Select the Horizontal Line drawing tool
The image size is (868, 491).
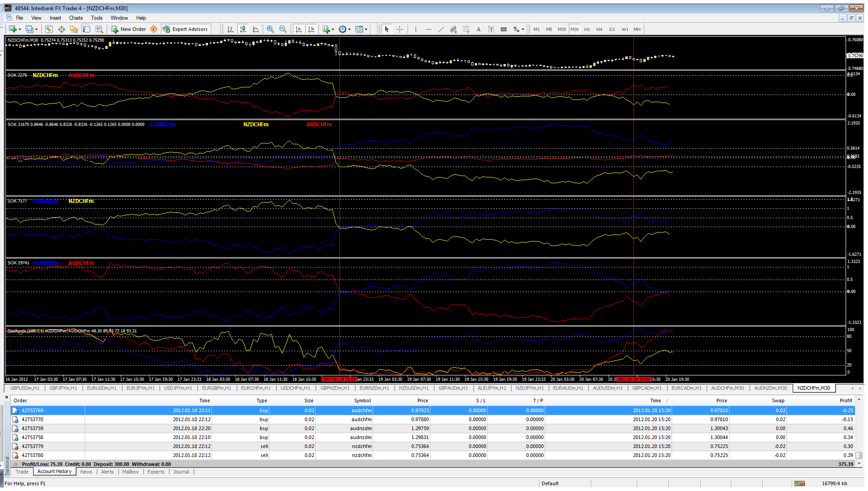[x=428, y=29]
